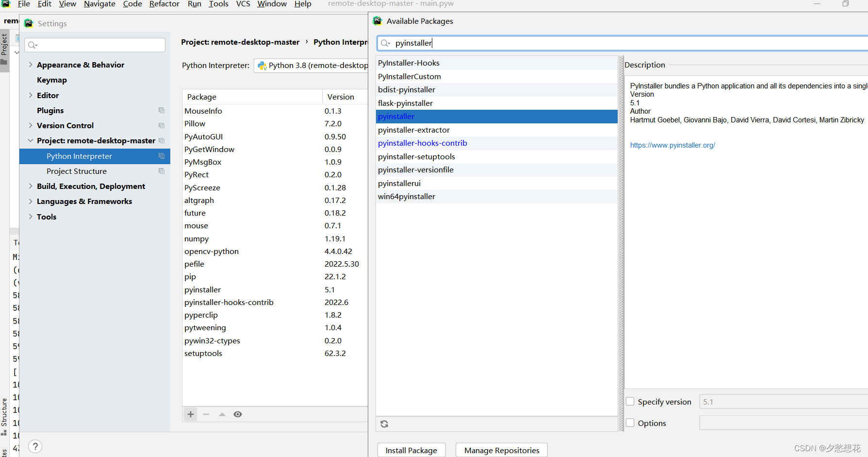Select Keymap in settings tree
The image size is (868, 457).
tap(52, 80)
